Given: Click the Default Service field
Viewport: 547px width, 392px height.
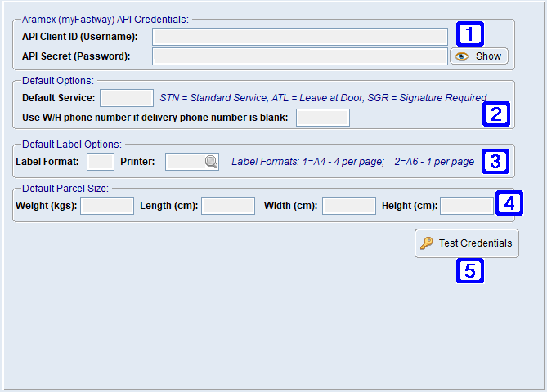Looking at the screenshot, I should coord(127,98).
